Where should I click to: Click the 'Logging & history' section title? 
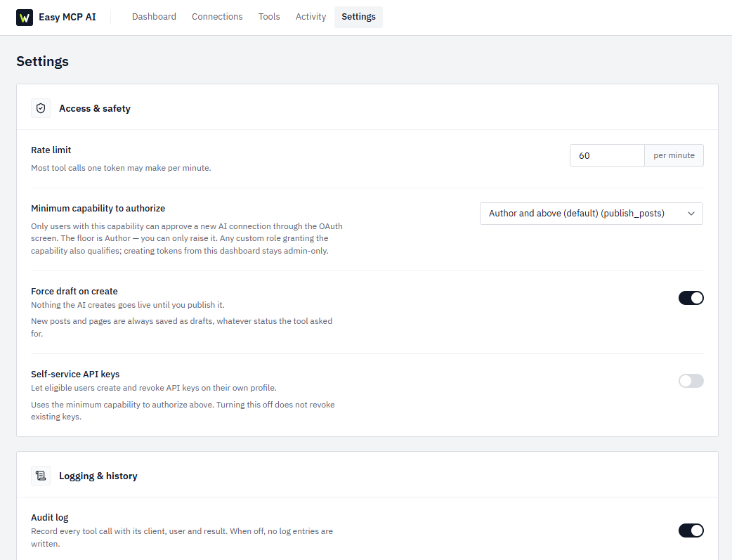pyautogui.click(x=98, y=476)
